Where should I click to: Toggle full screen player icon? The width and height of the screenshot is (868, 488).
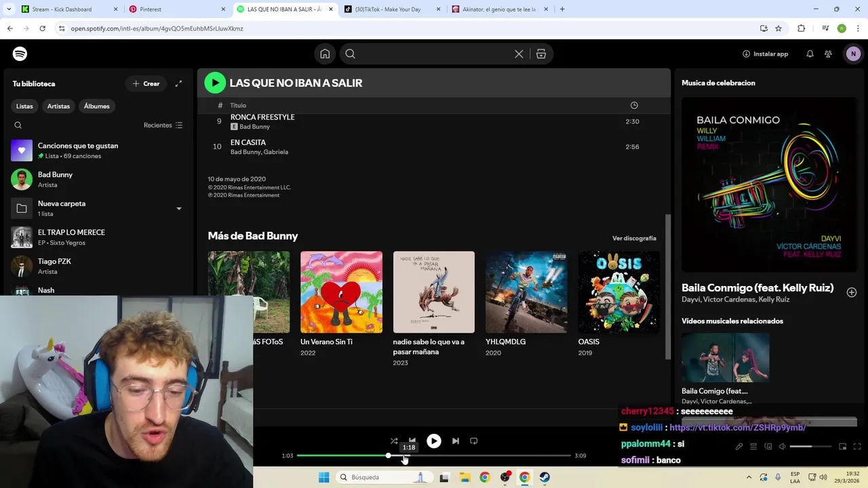click(x=857, y=447)
